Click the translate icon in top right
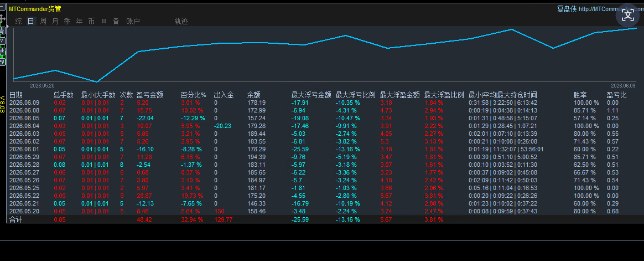644x261 pixels. (x=628, y=16)
